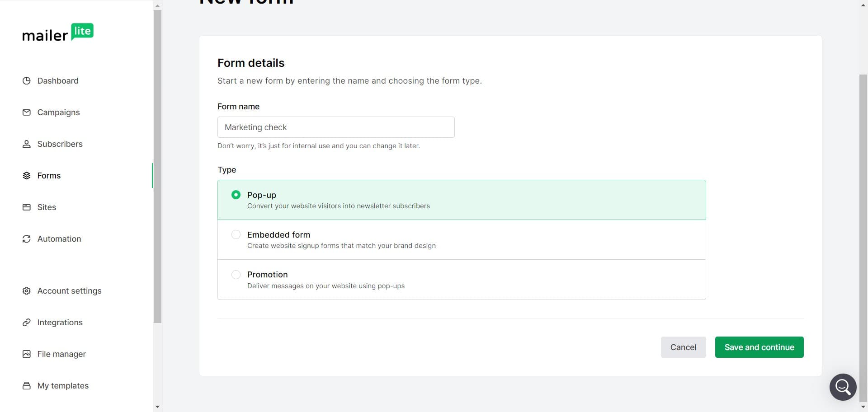Click the page scrollbar up arrow

point(863,5)
